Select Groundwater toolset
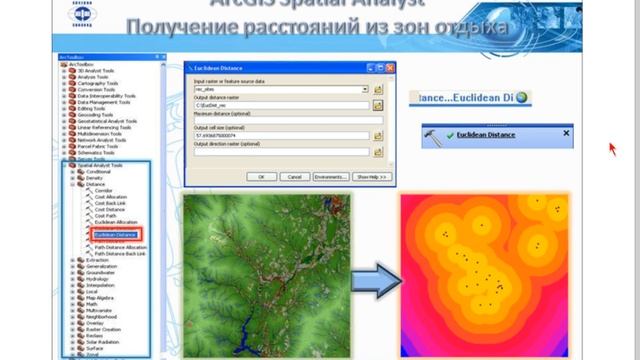 [100, 273]
